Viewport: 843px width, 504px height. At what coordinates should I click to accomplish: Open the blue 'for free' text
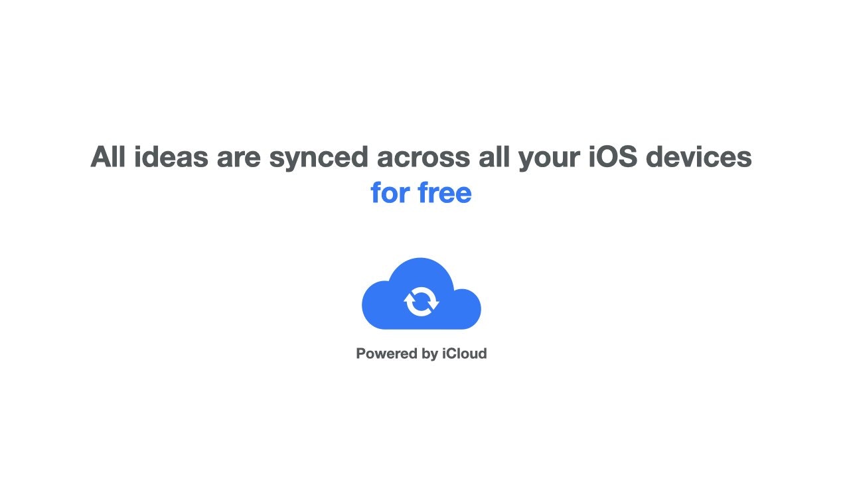pos(421,193)
